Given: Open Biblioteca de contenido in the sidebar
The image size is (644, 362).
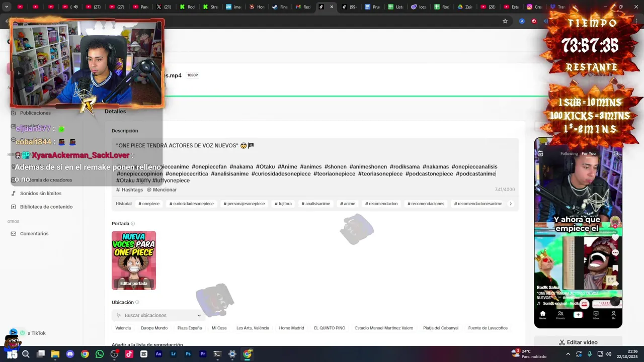Looking at the screenshot, I should click(x=46, y=207).
